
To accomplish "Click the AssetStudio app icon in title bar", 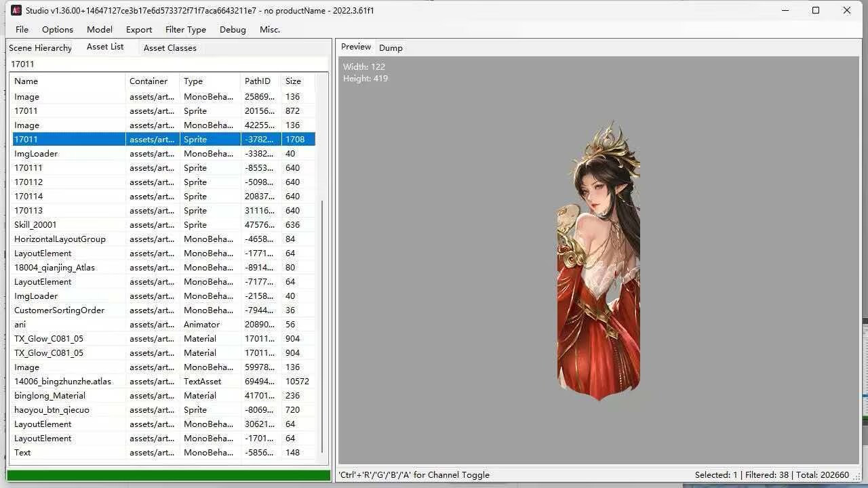I will (x=16, y=10).
